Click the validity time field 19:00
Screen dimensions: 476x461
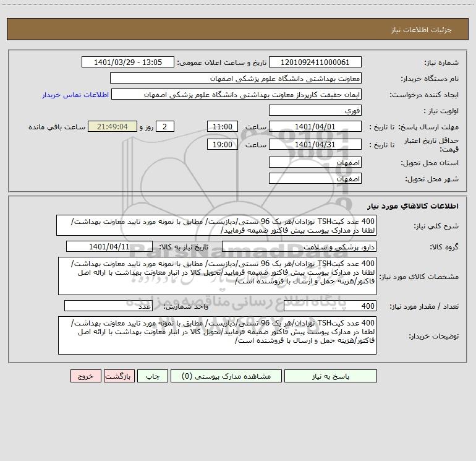click(x=223, y=144)
